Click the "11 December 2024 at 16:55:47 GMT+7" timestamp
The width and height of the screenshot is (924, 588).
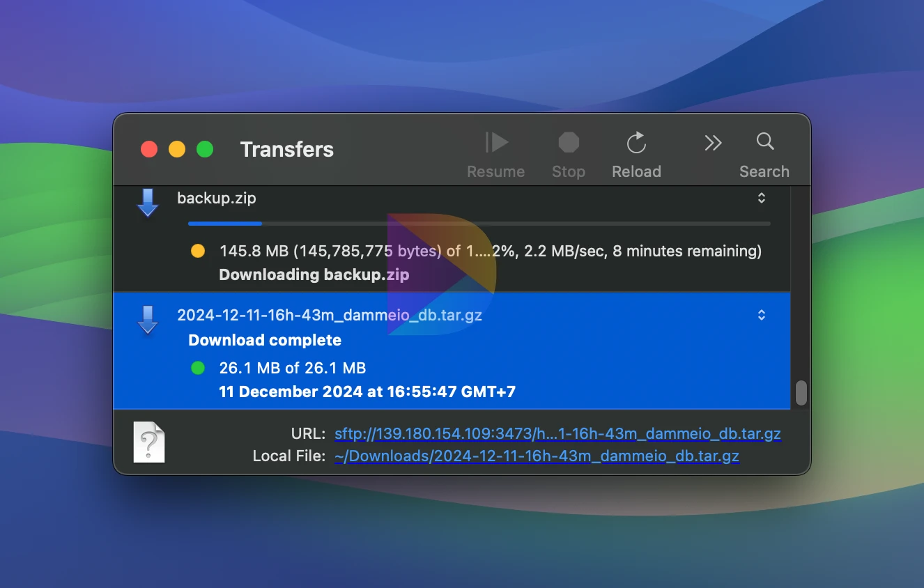click(367, 392)
